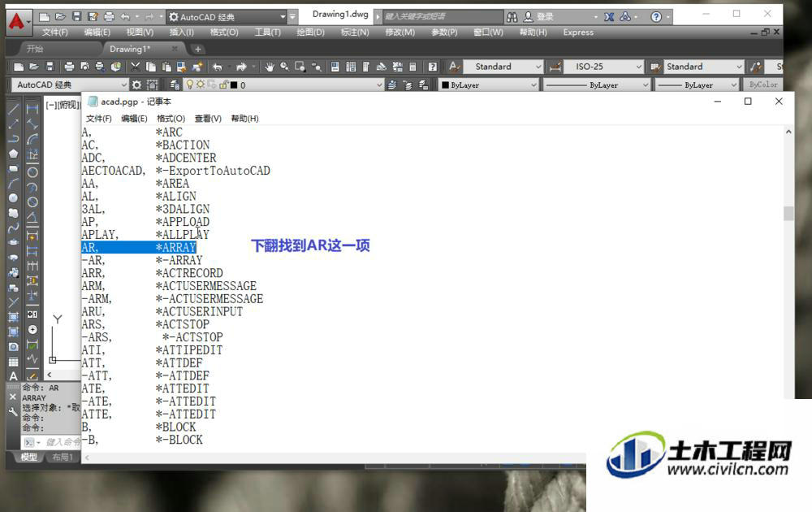The width and height of the screenshot is (812, 512).
Task: Open the Standard text style dropdown
Action: click(x=538, y=67)
